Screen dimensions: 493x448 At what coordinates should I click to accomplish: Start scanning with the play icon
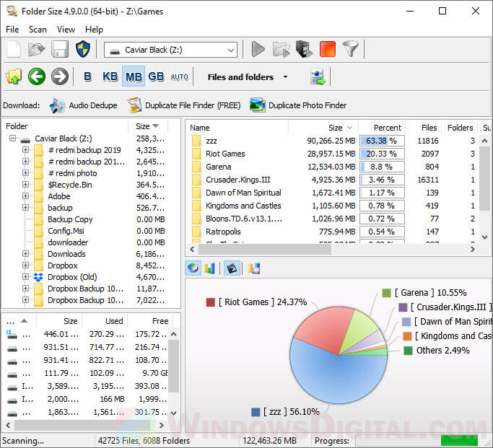(258, 49)
